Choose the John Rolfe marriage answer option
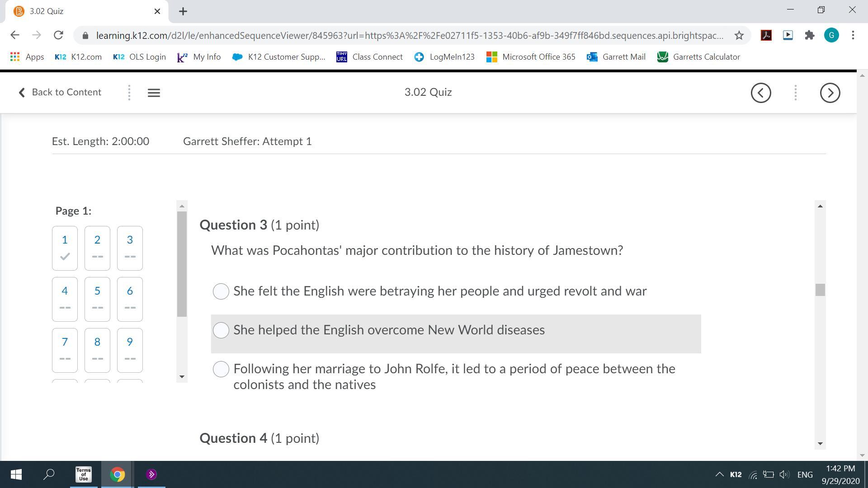Screen dimensions: 868x488 221,369
